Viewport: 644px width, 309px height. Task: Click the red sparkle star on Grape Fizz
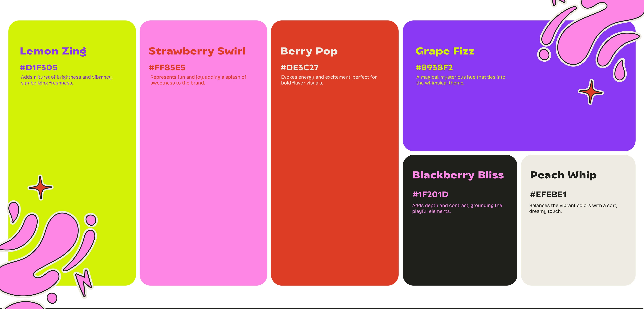[x=591, y=92]
